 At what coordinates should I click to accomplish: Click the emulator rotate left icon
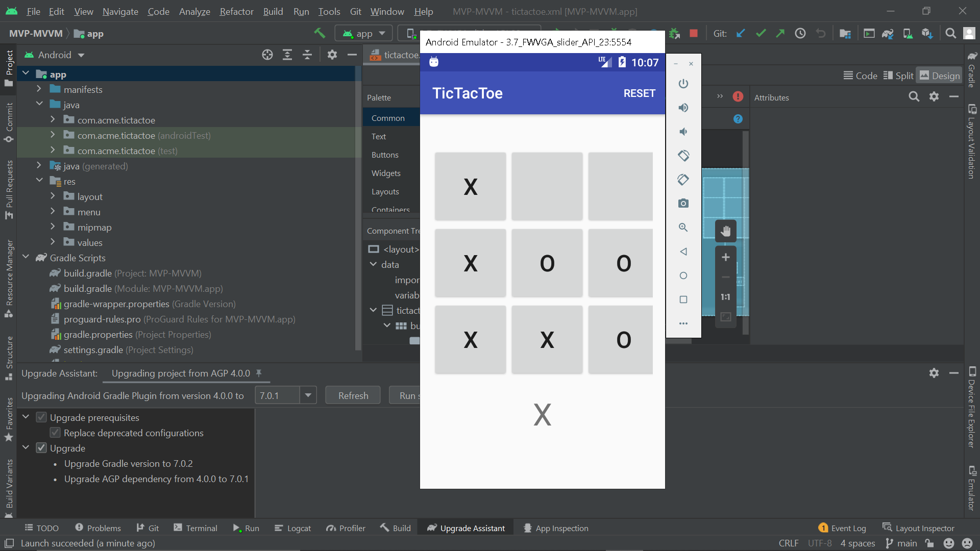683,156
